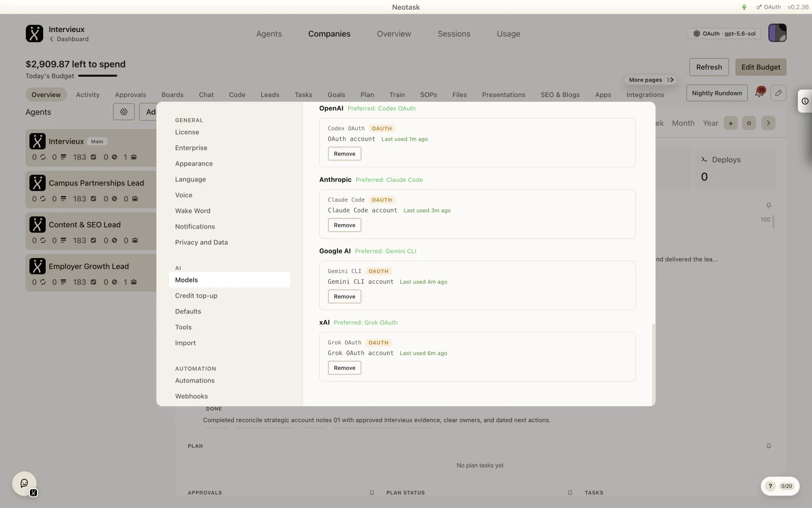Remove the Gemini CLI account
This screenshot has width=812, height=508.
point(345,297)
